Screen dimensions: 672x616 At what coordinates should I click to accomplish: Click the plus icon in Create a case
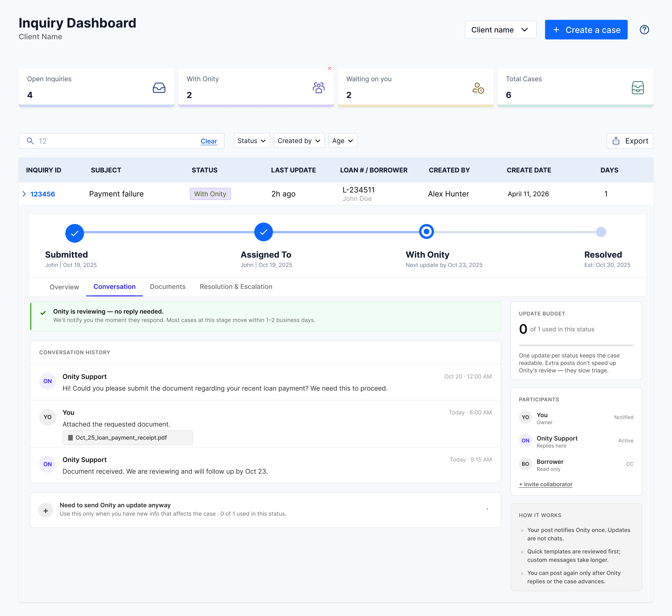tap(556, 30)
